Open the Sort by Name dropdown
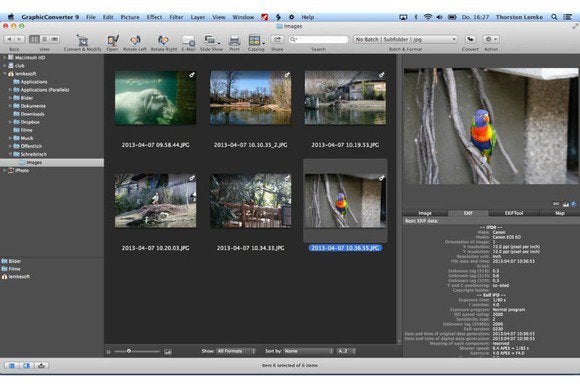 point(308,351)
